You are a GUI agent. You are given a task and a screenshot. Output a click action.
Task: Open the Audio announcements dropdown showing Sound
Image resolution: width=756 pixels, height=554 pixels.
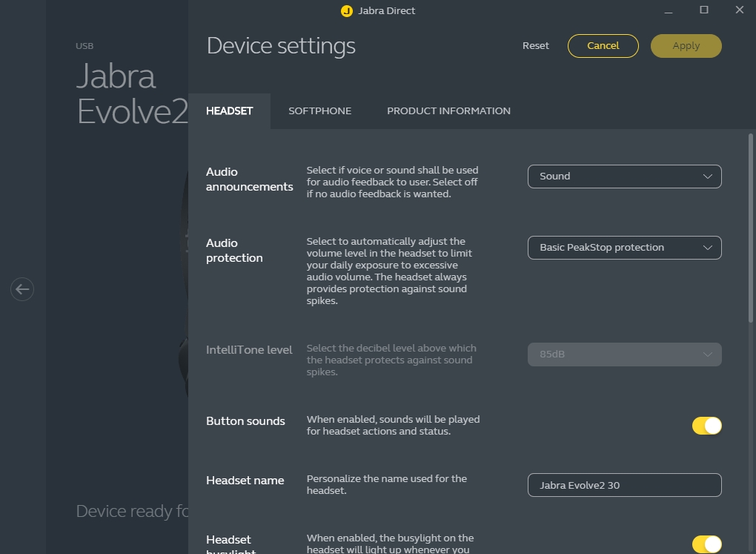(x=624, y=177)
